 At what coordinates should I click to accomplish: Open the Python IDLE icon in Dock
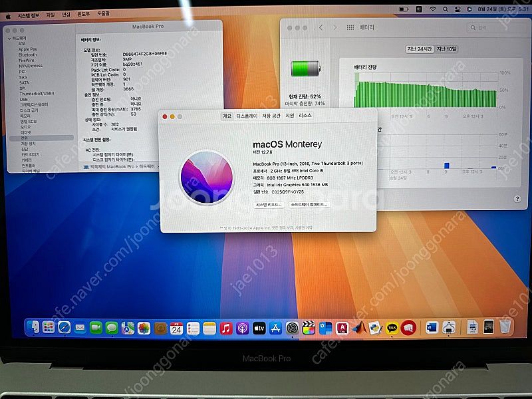coord(376,328)
